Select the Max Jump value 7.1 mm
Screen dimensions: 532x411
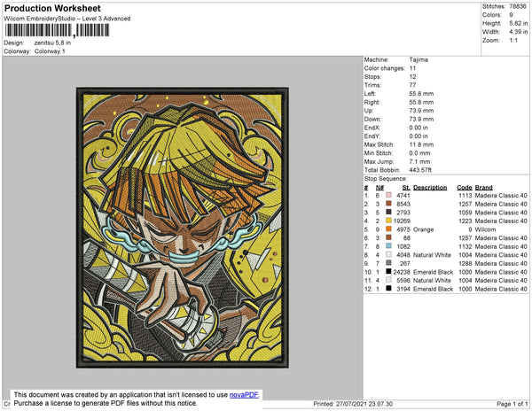pos(419,161)
